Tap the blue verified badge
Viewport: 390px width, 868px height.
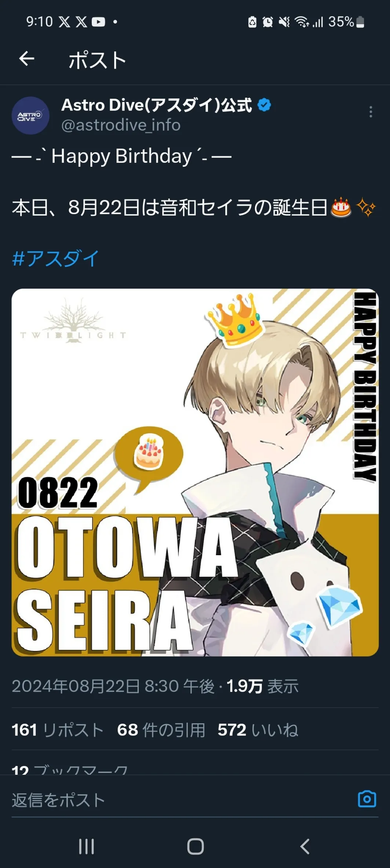pos(264,105)
